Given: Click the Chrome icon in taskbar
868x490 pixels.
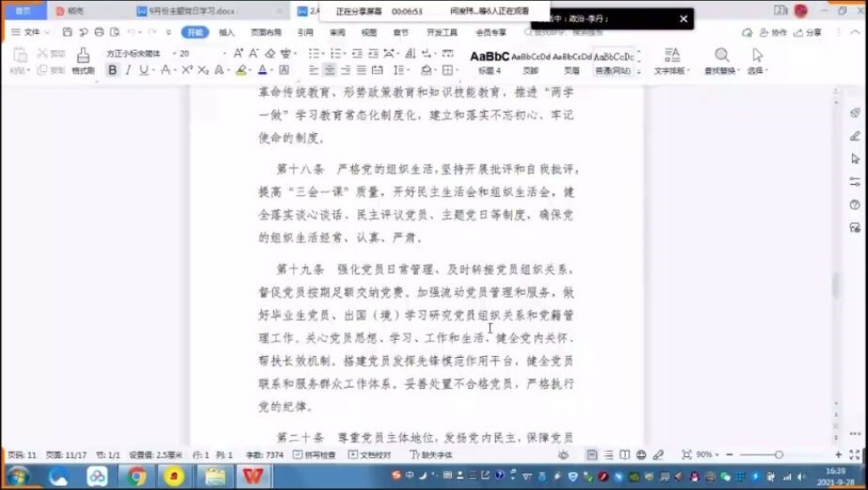Looking at the screenshot, I should [136, 477].
